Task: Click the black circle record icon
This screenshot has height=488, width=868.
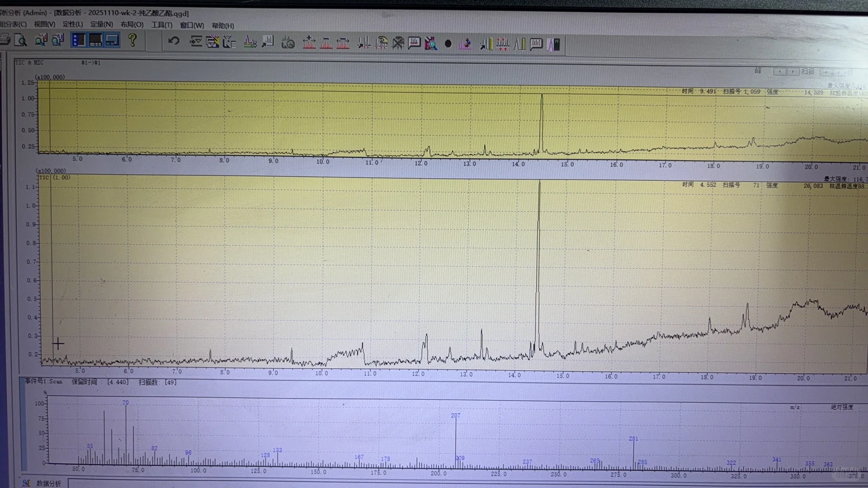Action: 448,44
